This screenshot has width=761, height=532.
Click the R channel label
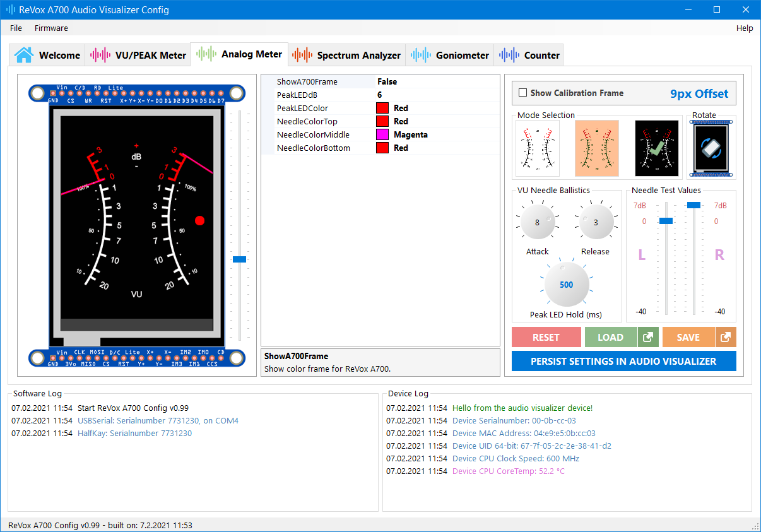tap(719, 255)
